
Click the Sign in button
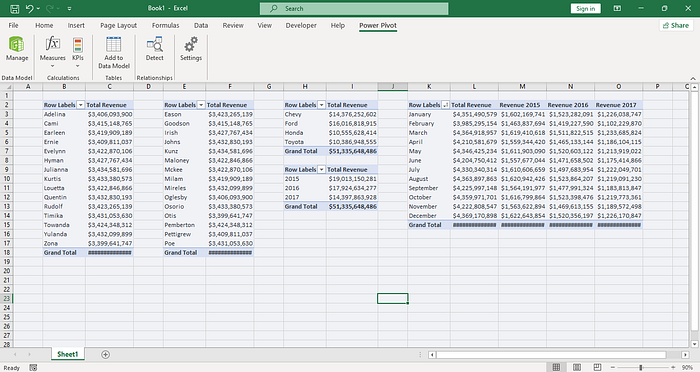[585, 8]
